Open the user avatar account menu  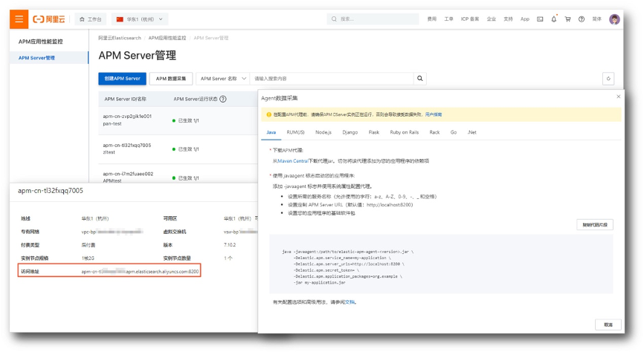pos(614,19)
